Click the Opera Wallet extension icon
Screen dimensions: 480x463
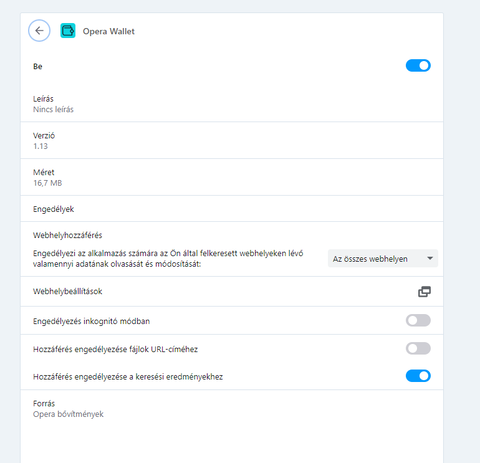coord(68,31)
